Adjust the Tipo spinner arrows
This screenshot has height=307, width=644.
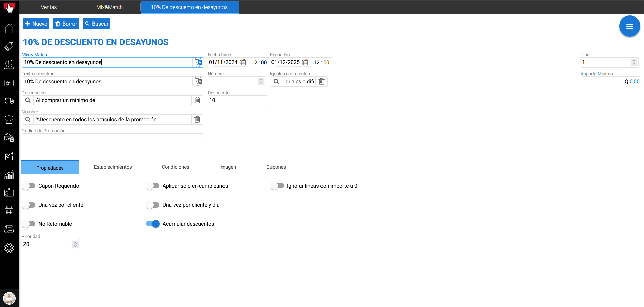(x=634, y=62)
